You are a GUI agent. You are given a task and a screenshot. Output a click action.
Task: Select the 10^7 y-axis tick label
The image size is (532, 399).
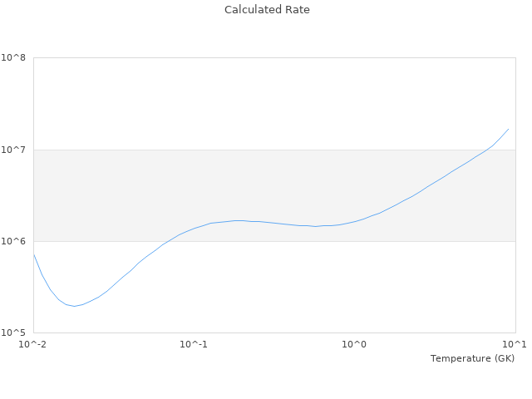pos(13,150)
